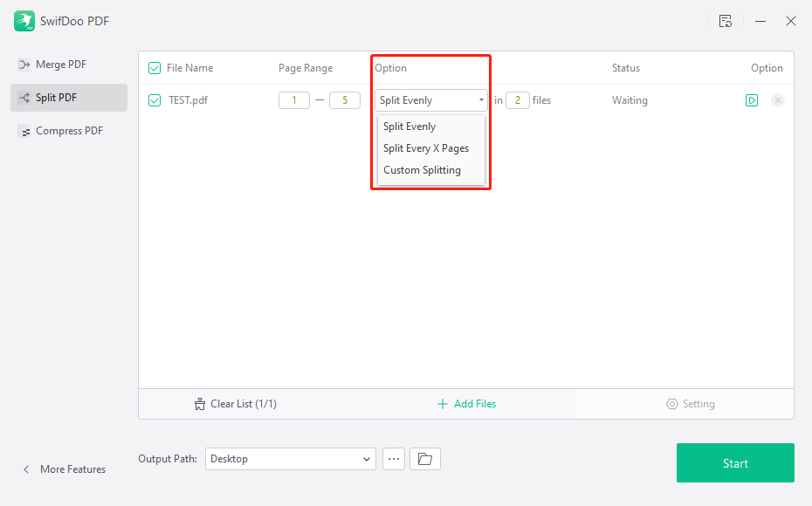Choose Split Every X Pages option
The height and width of the screenshot is (506, 812).
click(x=426, y=147)
